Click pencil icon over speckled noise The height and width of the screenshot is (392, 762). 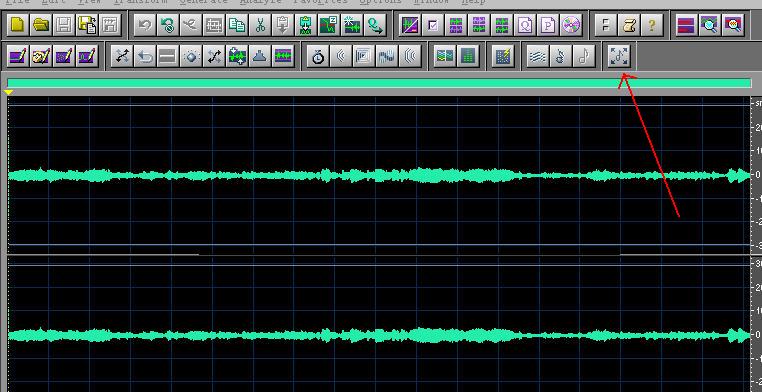coord(64,57)
